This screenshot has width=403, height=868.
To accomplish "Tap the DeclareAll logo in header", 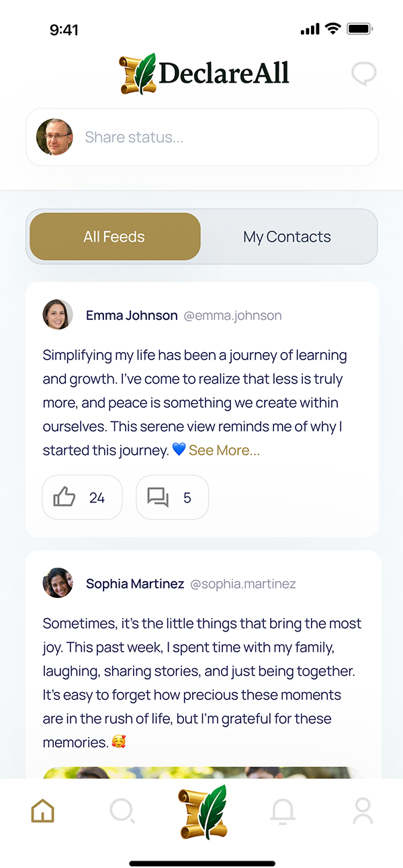I will tap(204, 74).
